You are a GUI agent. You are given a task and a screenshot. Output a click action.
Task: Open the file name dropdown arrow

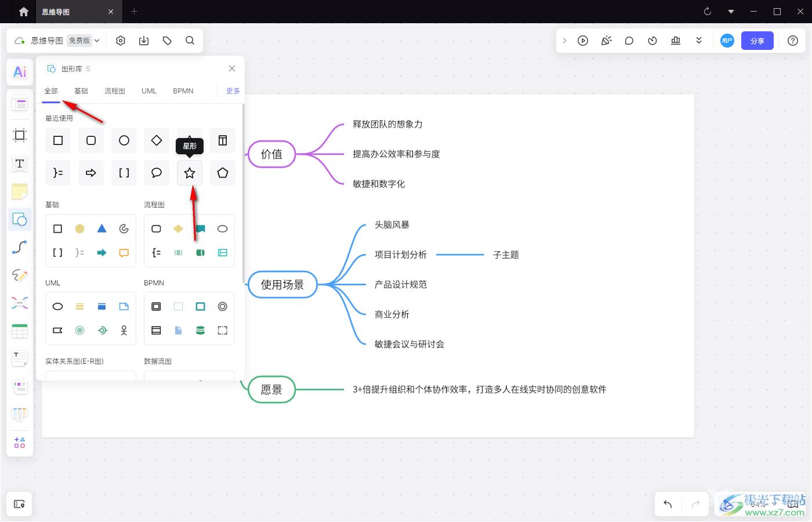tap(97, 41)
